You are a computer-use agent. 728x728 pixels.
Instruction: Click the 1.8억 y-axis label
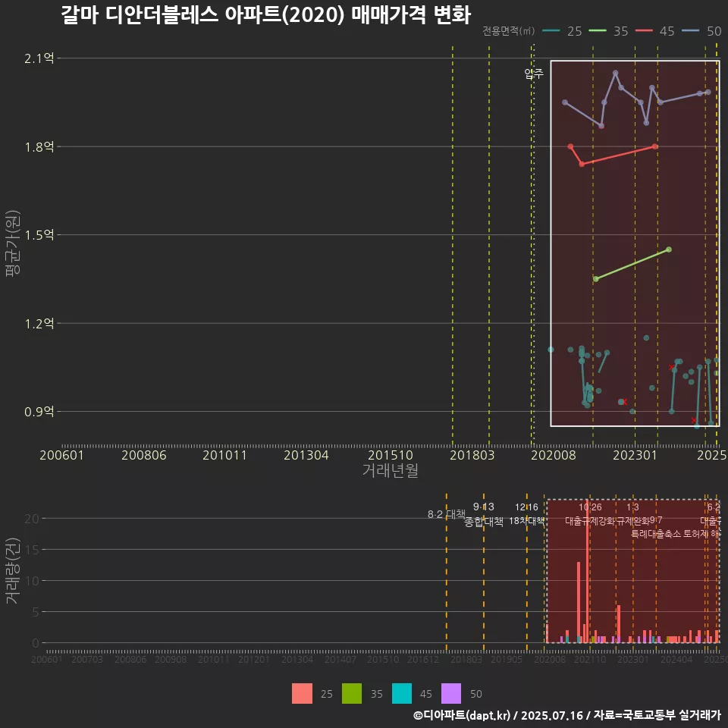click(x=39, y=146)
